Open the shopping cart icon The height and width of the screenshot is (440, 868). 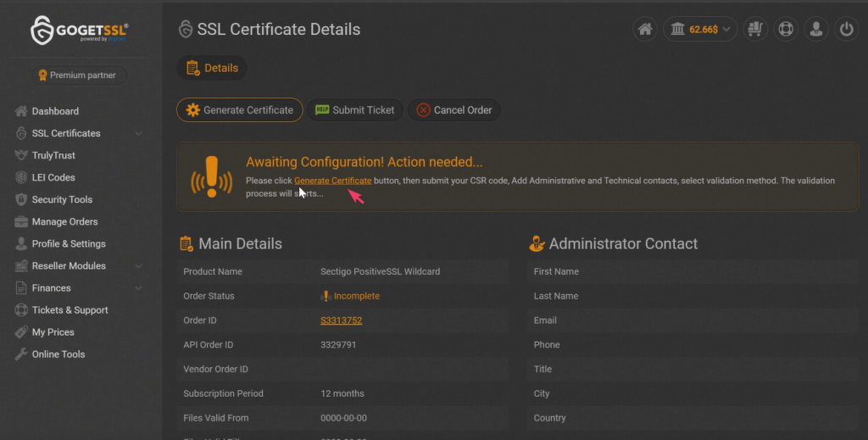[755, 30]
